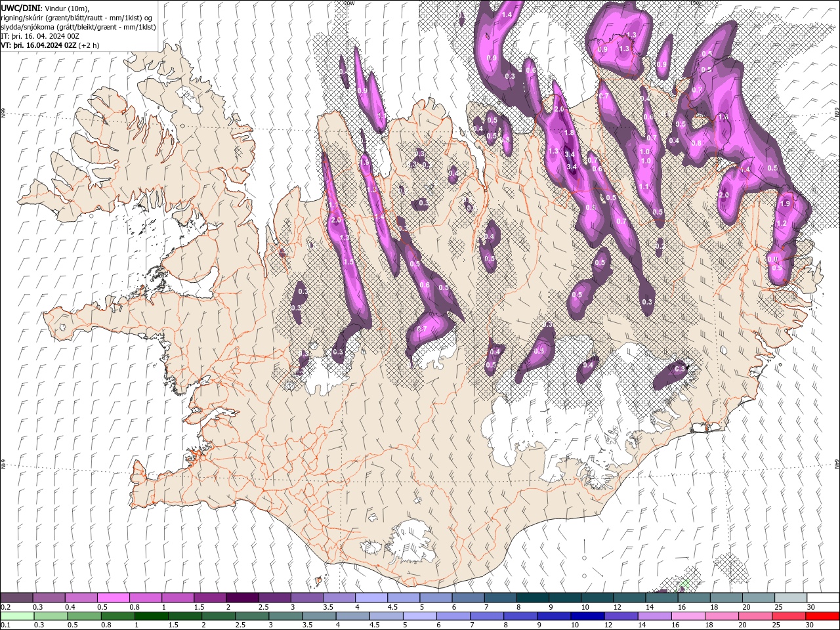Pick the bottom-row swatch between 25 and 30
The height and width of the screenshot is (630, 840).
click(x=791, y=616)
